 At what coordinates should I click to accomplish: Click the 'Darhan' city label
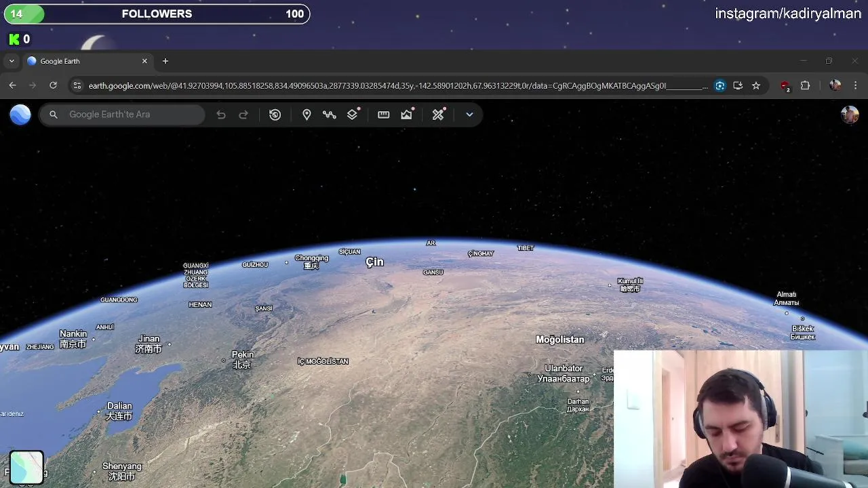[578, 405]
